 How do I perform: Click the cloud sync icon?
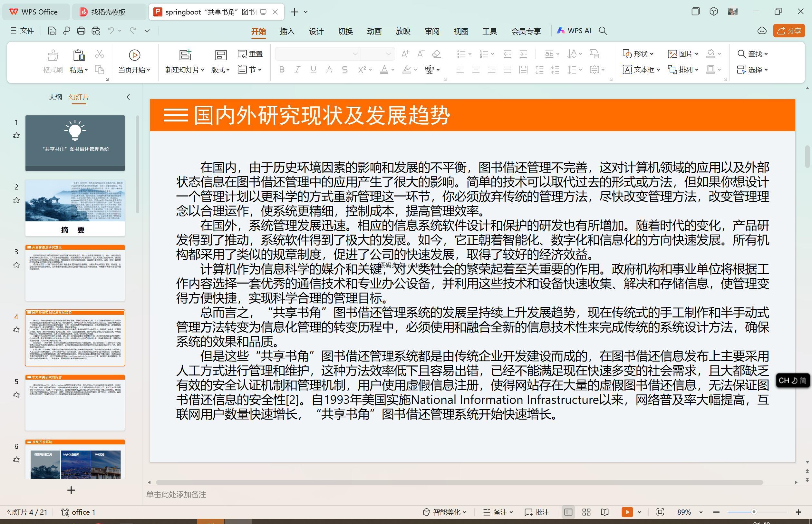coord(762,31)
